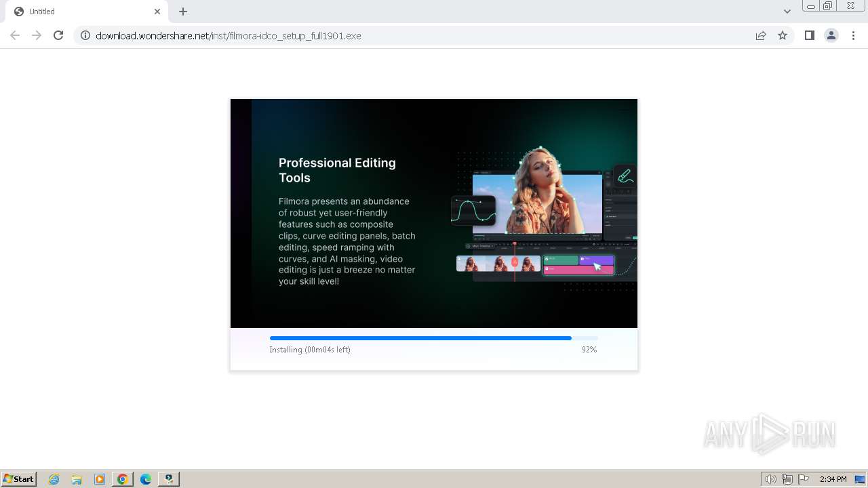Restore down the Chrome window
The width and height of the screenshot is (868, 488).
click(828, 6)
